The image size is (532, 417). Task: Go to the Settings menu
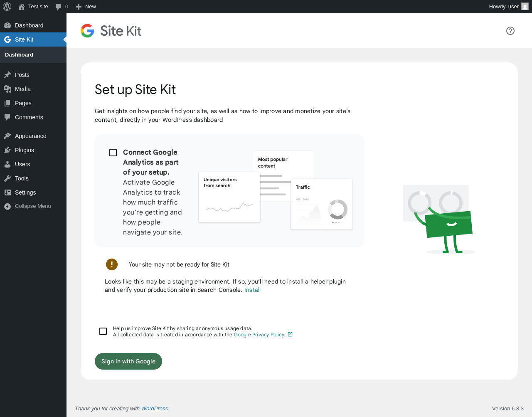coord(25,192)
